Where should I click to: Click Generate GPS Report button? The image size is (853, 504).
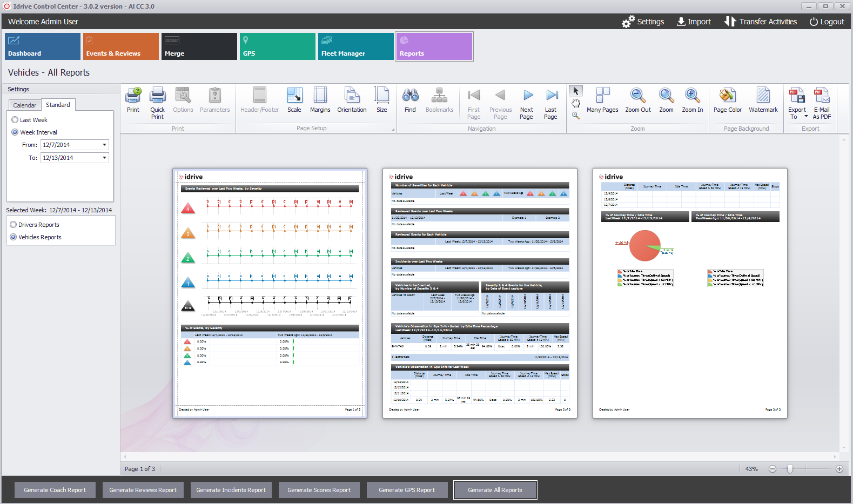407,490
